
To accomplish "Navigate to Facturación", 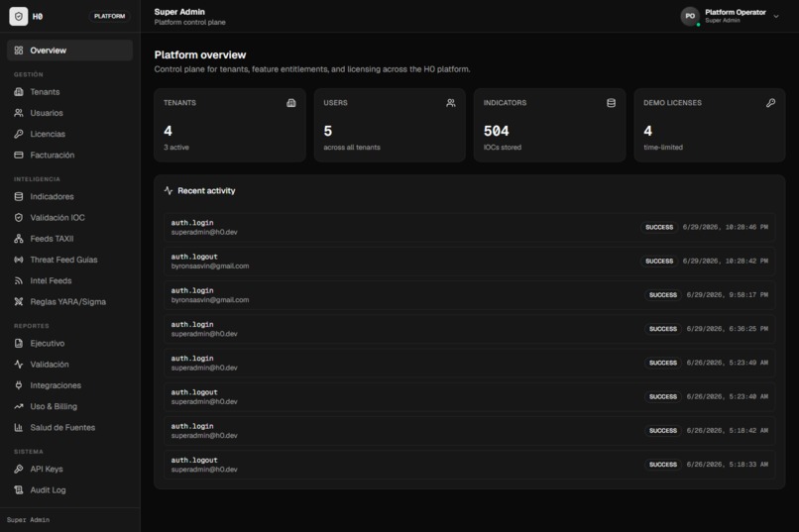I will 69,155.
